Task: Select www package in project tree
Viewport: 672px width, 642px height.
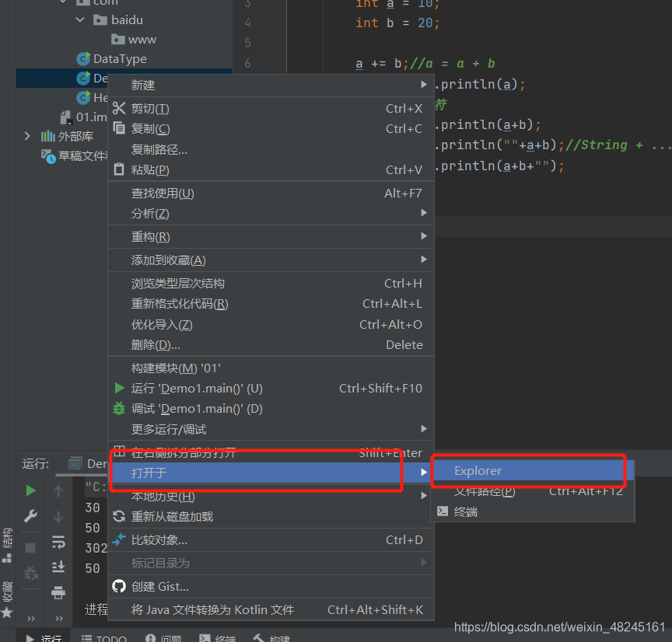Action: point(142,40)
